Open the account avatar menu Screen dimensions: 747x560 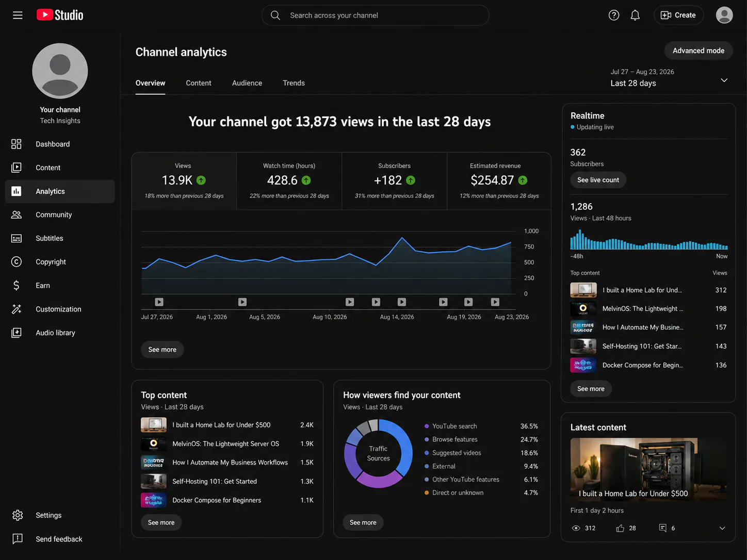724,15
